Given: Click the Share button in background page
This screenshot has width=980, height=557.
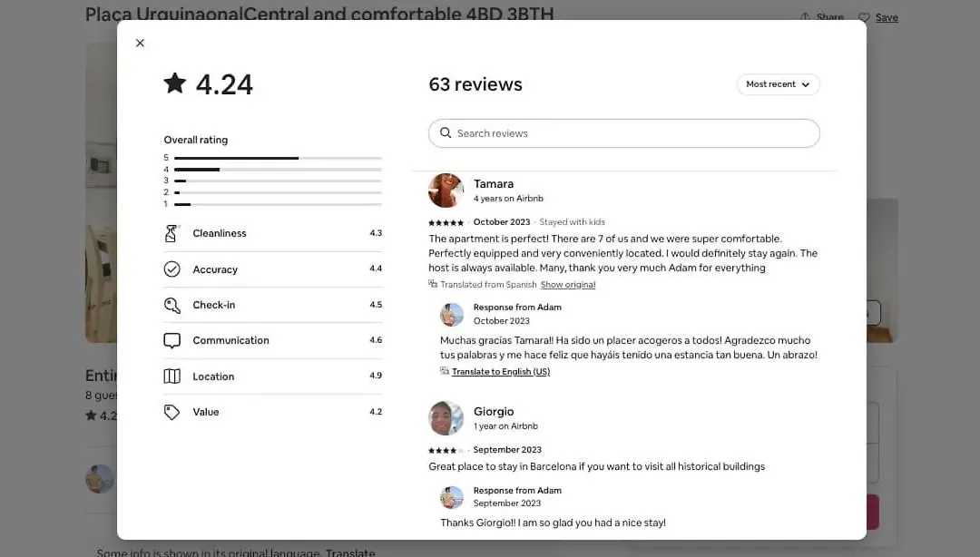Looking at the screenshot, I should click(x=822, y=17).
